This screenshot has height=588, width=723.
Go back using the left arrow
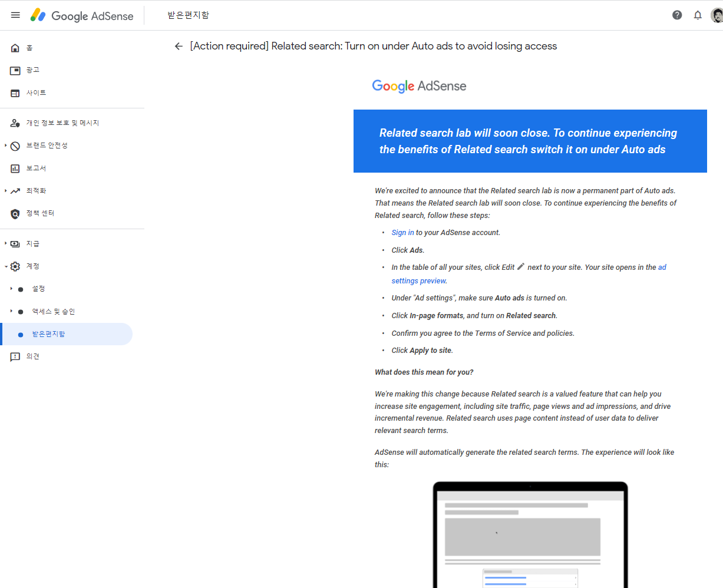pos(179,46)
